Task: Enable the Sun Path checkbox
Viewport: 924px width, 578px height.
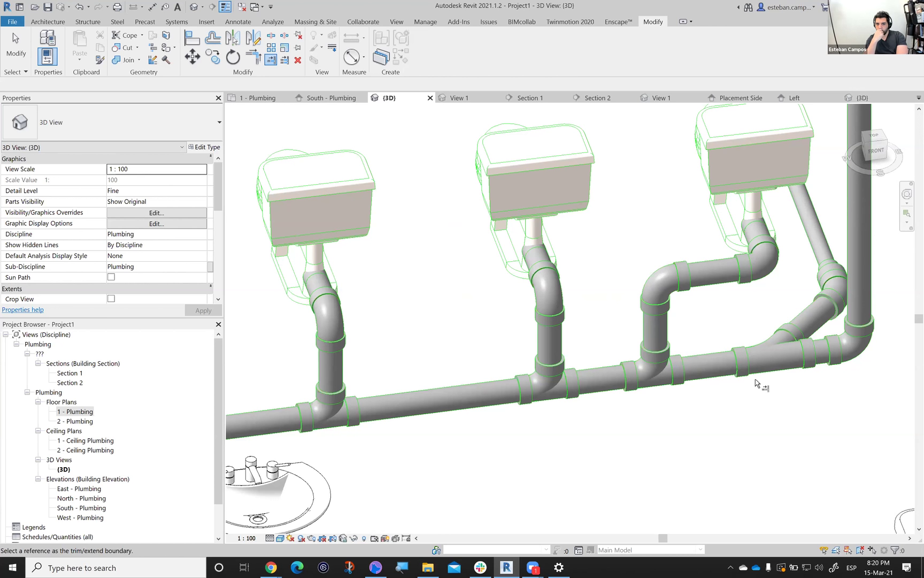Action: point(111,277)
